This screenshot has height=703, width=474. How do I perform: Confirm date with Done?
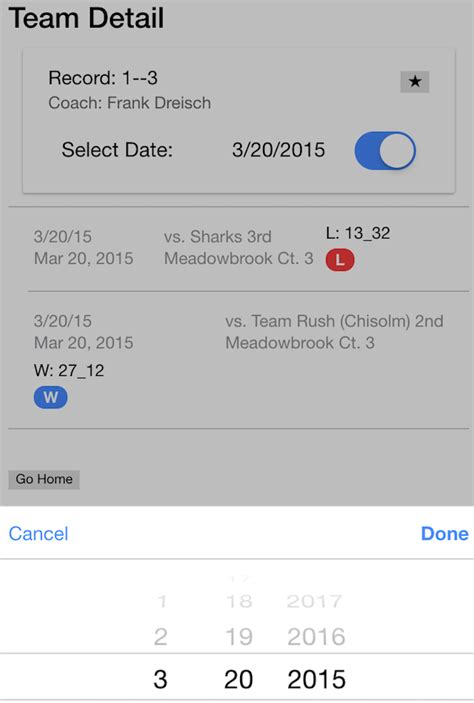pyautogui.click(x=444, y=534)
